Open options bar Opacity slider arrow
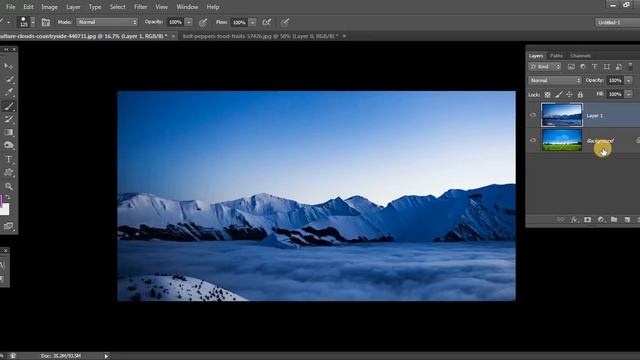The width and height of the screenshot is (640, 360). pyautogui.click(x=189, y=22)
